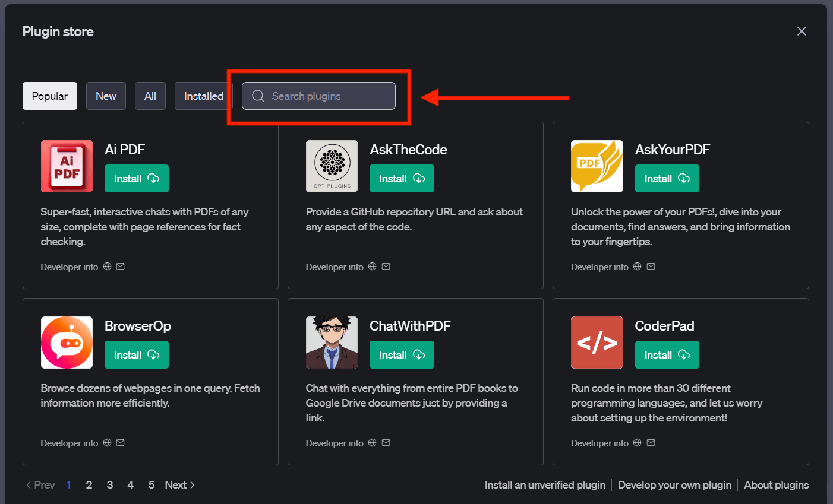The image size is (833, 504).
Task: Switch to the All plugins tab
Action: coord(150,96)
